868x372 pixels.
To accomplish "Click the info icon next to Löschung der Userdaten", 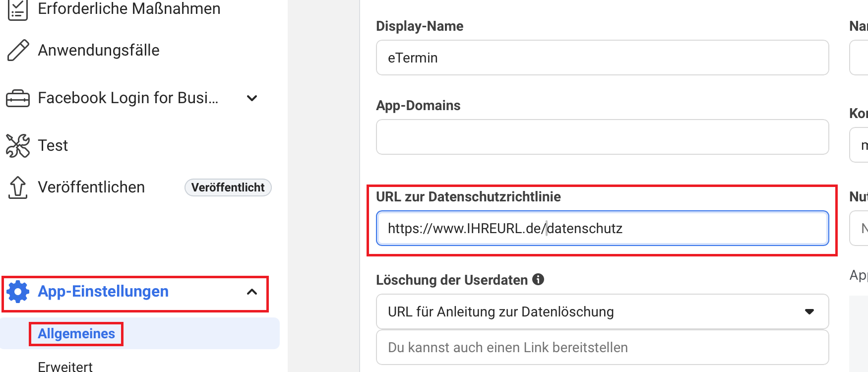I will click(538, 280).
